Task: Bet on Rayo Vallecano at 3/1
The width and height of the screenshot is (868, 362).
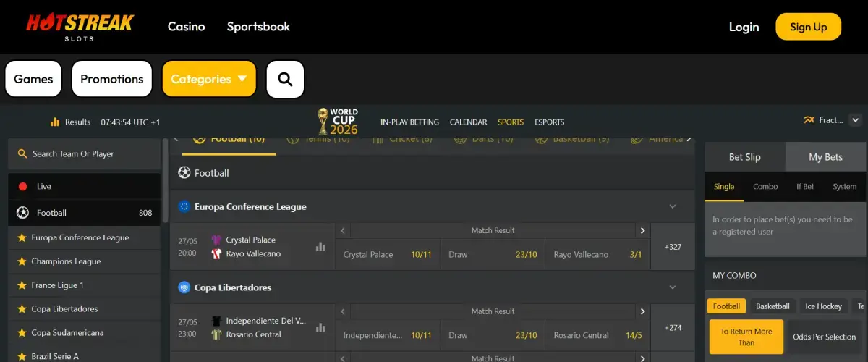Action: pos(597,255)
